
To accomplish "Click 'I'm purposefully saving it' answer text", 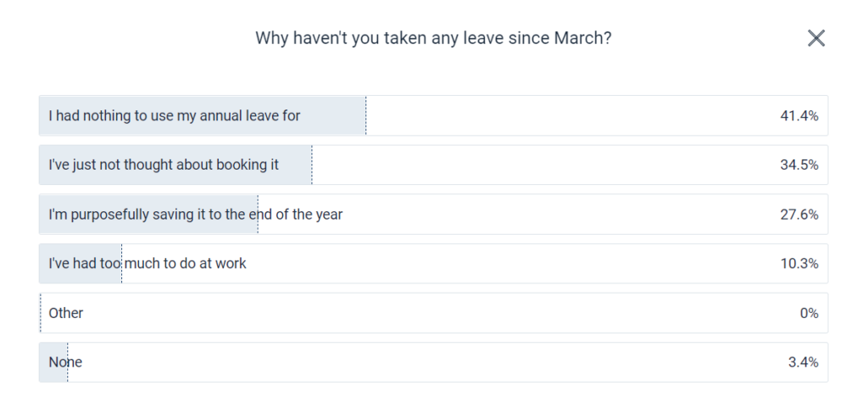I will click(196, 214).
